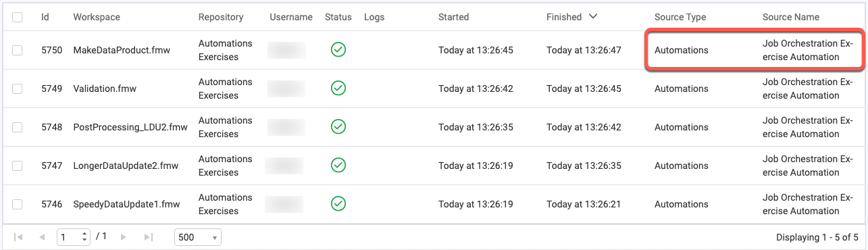868x250 pixels.
Task: Click the page number stepper field
Action: 74,237
